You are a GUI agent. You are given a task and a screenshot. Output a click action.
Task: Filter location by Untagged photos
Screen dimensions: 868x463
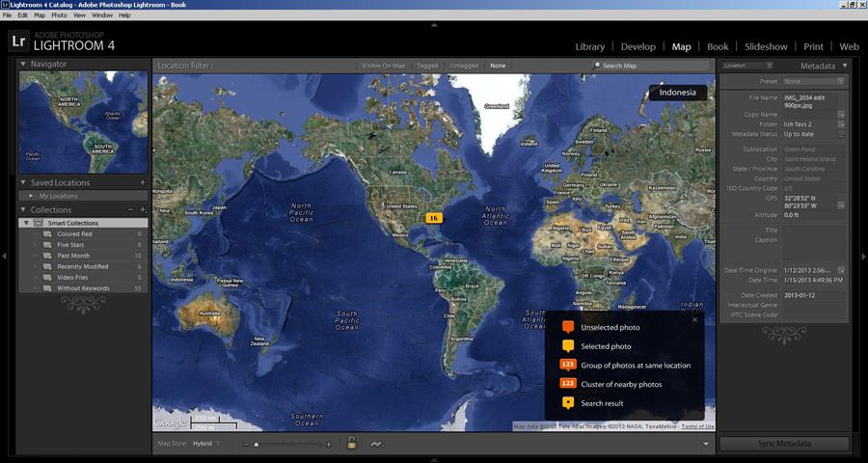[x=464, y=66]
